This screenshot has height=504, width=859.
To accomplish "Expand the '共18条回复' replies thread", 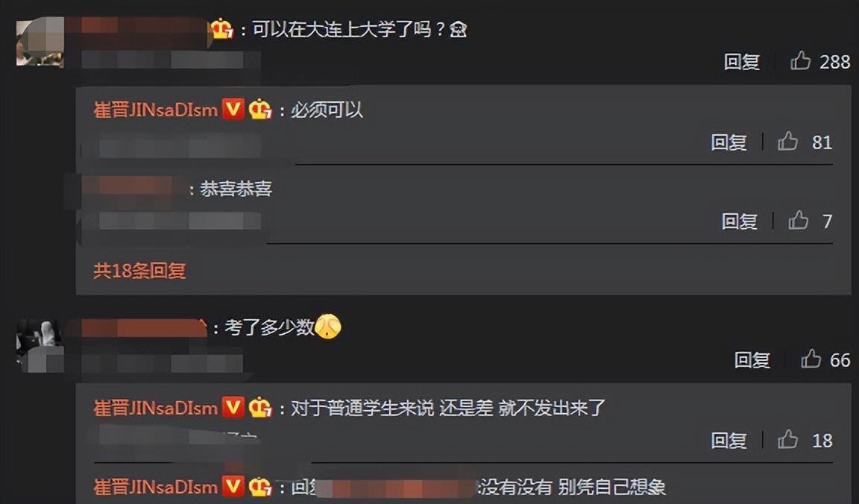I will tap(139, 271).
